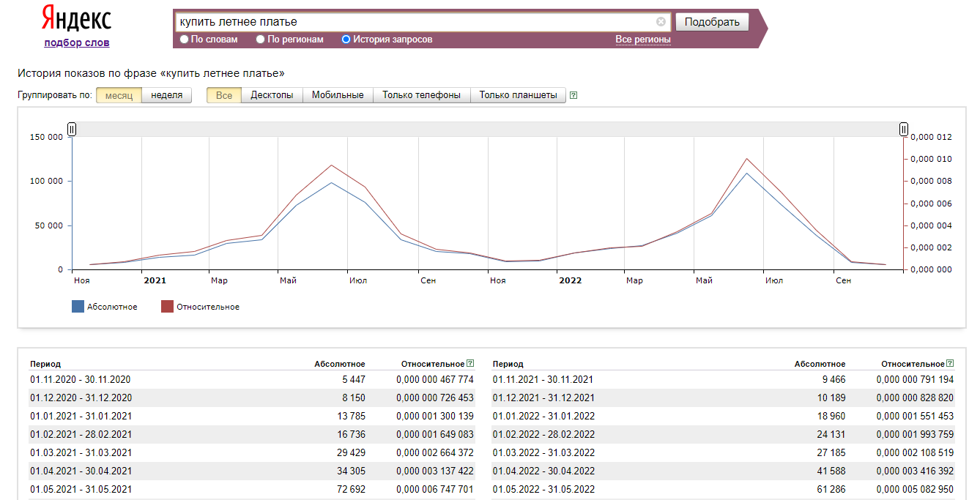Select the По словам radio button

185,40
